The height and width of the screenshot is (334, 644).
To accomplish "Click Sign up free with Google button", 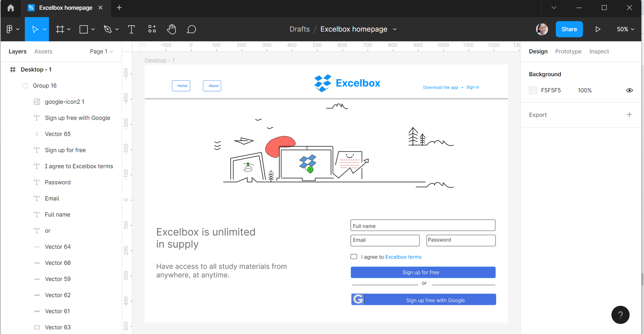I will [423, 299].
